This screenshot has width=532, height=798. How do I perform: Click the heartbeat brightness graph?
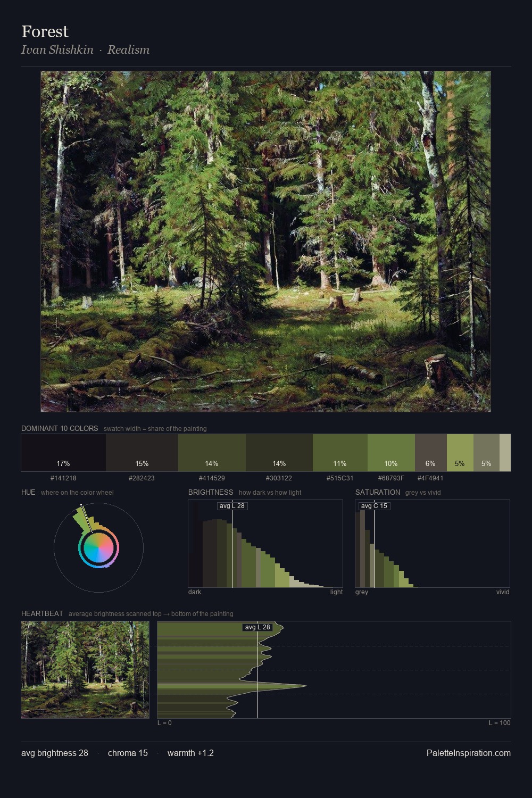coord(334,670)
